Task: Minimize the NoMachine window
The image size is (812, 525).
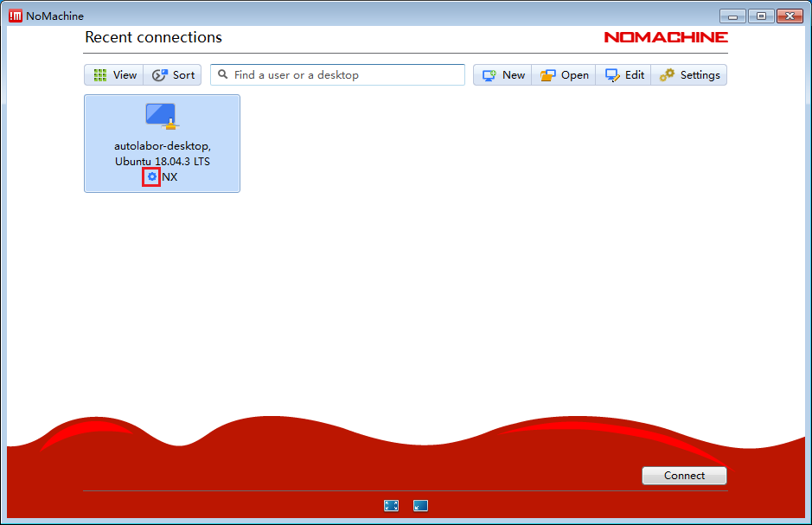Action: (733, 16)
